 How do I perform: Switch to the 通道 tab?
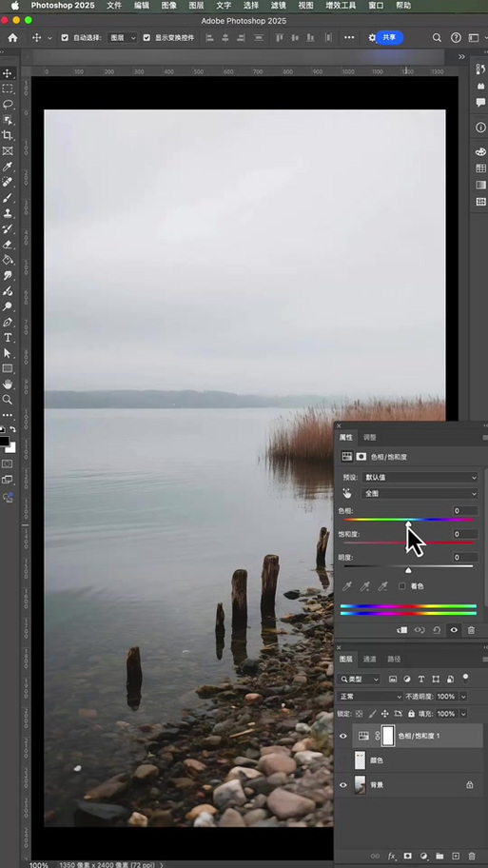click(x=370, y=660)
